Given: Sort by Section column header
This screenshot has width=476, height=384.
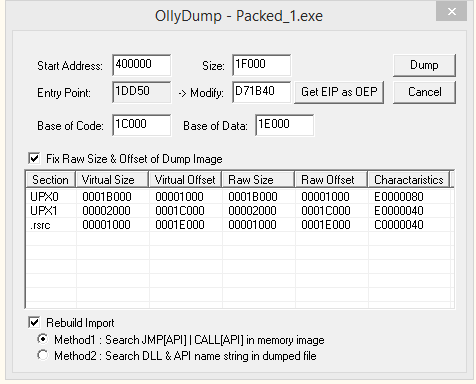Looking at the screenshot, I should pos(51,180).
